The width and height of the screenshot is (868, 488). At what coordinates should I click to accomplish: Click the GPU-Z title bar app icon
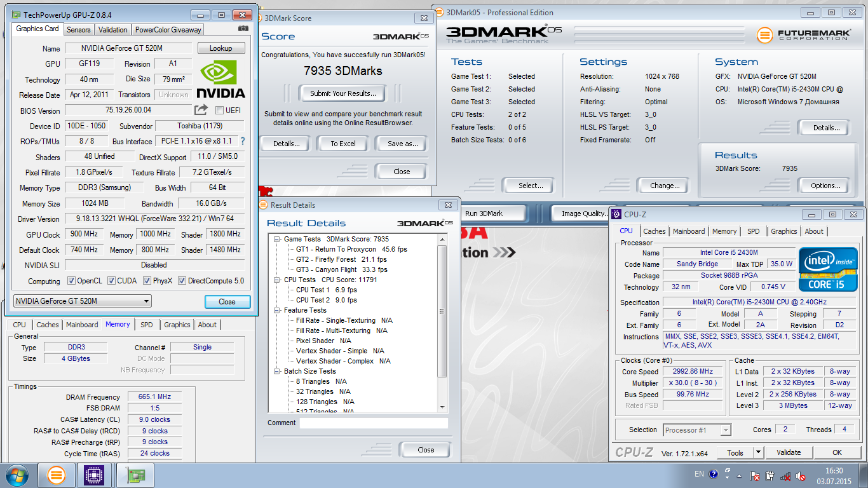click(x=17, y=14)
